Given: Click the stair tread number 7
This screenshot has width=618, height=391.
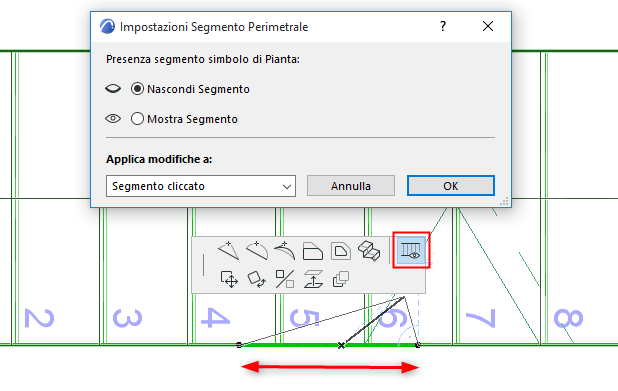Looking at the screenshot, I should [480, 318].
